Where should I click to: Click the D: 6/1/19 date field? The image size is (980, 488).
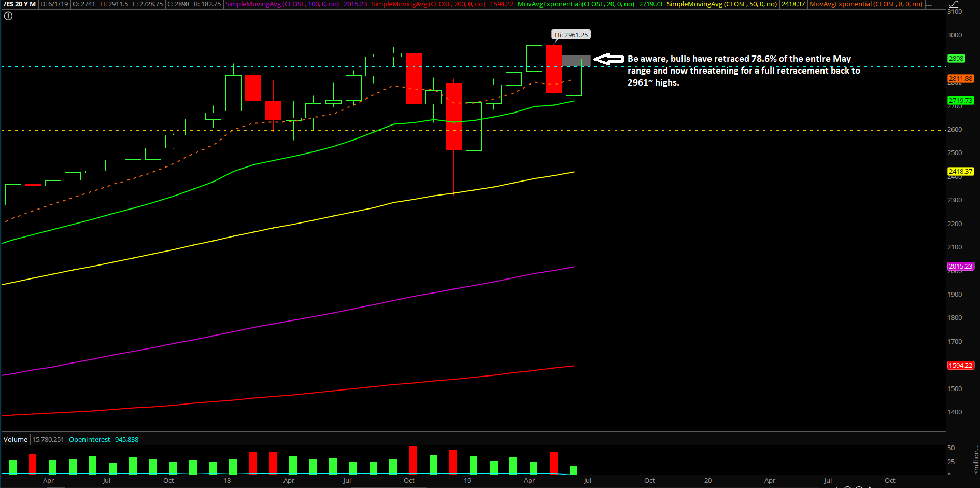click(x=54, y=4)
